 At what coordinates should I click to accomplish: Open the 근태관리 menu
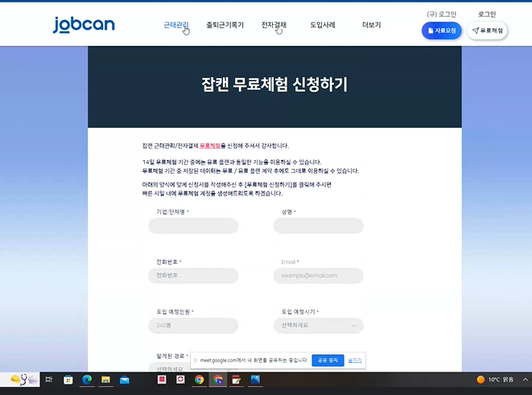176,25
